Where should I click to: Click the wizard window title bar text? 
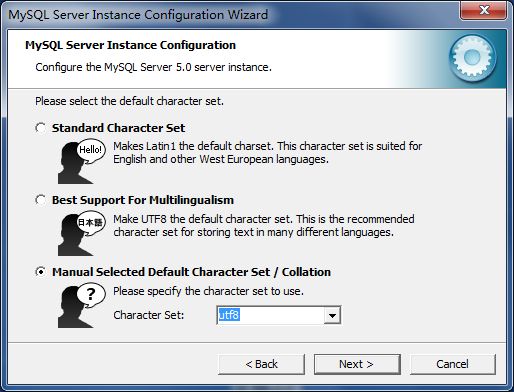[138, 15]
